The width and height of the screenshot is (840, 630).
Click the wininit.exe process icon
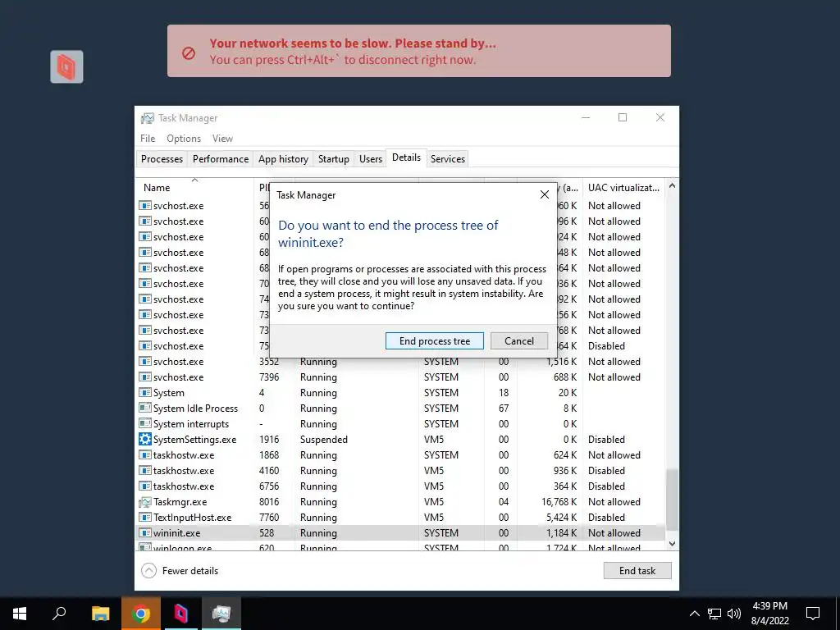[x=144, y=533]
